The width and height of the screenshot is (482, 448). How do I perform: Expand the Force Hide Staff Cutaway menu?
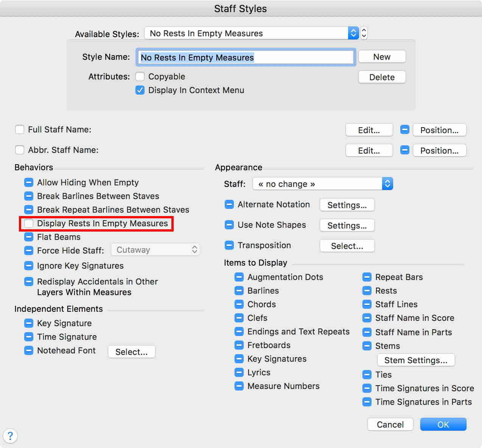[155, 250]
